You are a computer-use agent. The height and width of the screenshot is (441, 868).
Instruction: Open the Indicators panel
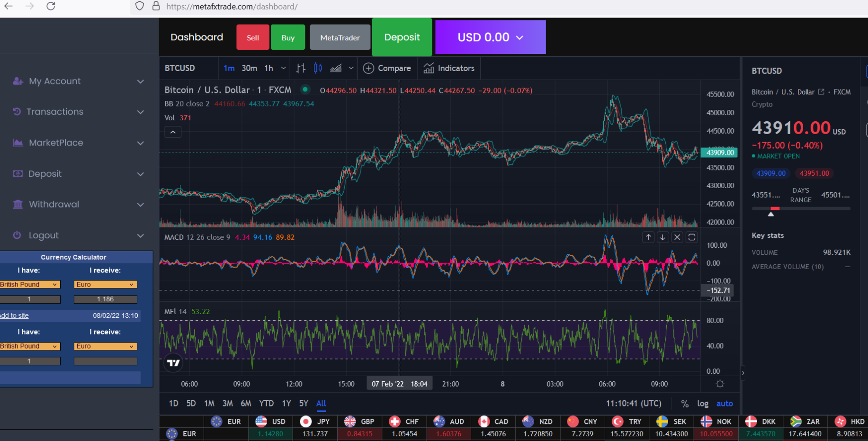click(x=448, y=68)
